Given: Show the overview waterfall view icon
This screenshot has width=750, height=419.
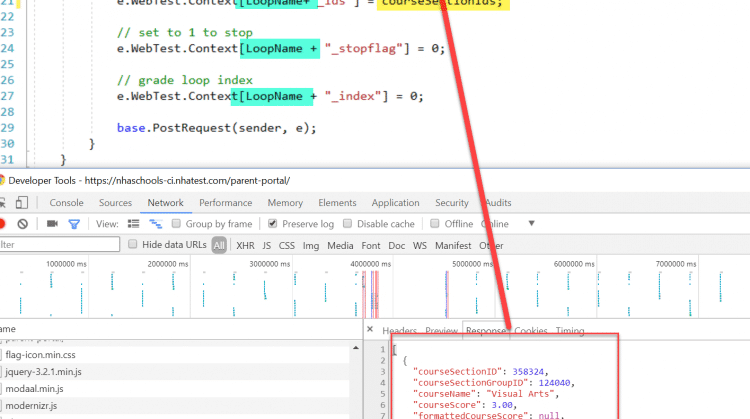Looking at the screenshot, I should click(155, 224).
